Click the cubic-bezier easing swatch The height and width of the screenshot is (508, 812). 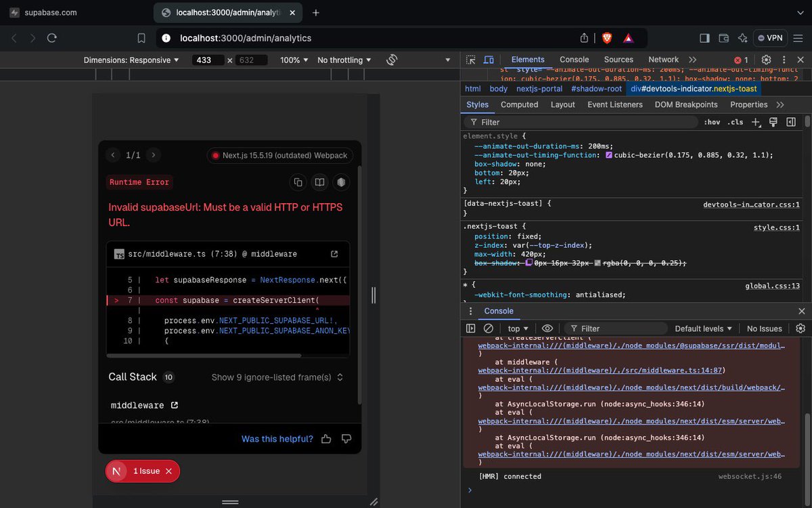click(609, 155)
